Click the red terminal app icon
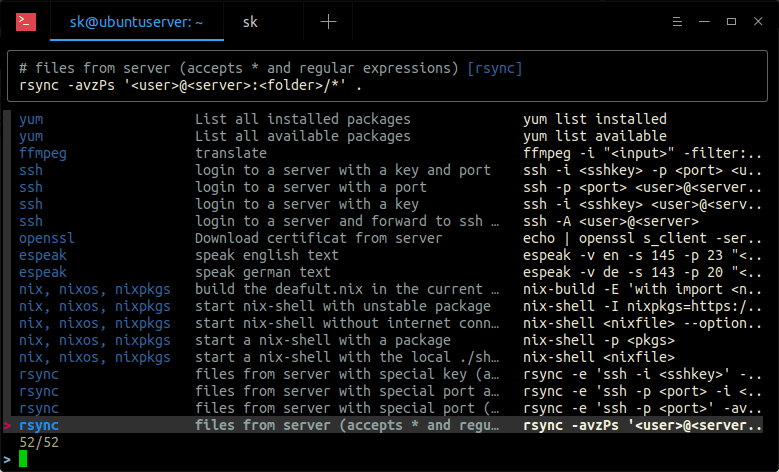 [x=27, y=21]
